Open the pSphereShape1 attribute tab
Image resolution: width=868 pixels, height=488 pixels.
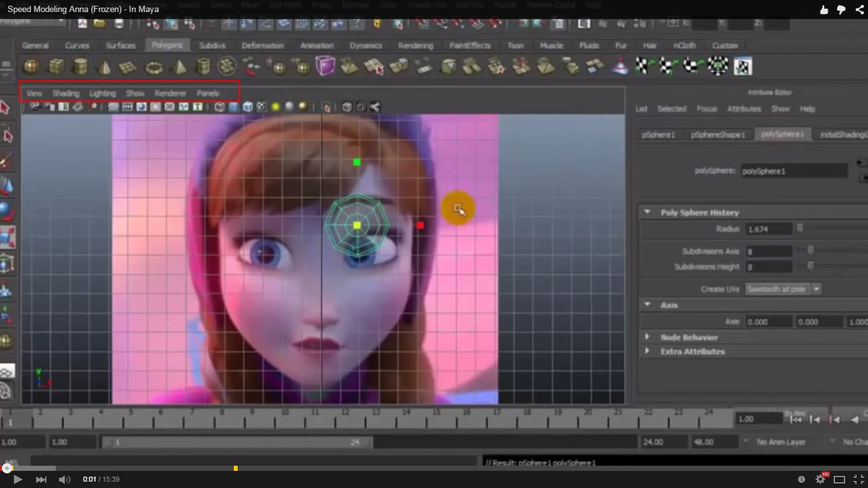(x=718, y=135)
